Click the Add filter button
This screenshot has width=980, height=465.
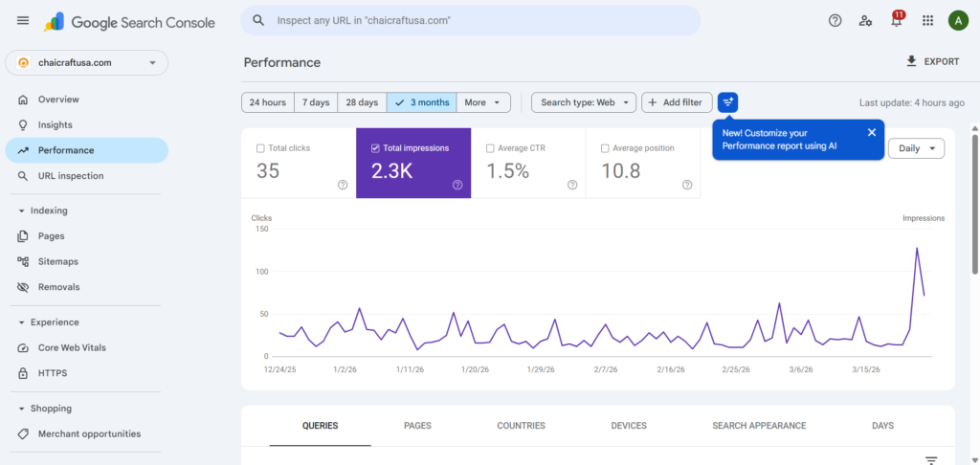pos(677,102)
